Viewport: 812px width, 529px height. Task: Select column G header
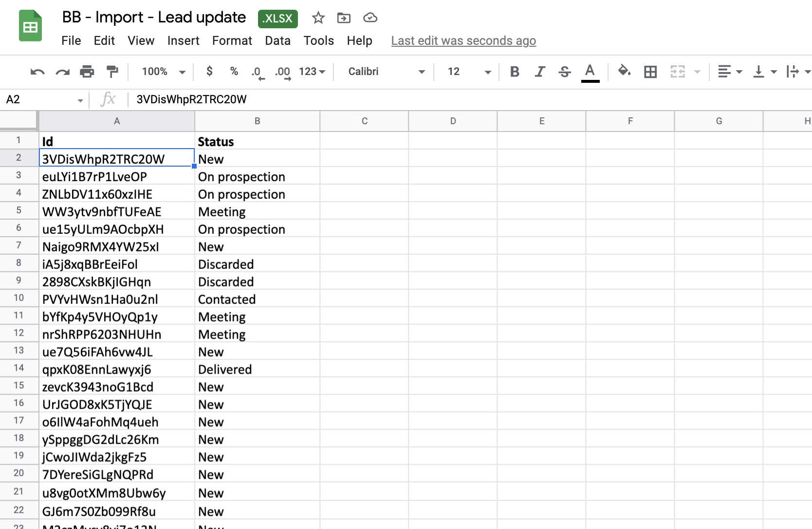(719, 121)
